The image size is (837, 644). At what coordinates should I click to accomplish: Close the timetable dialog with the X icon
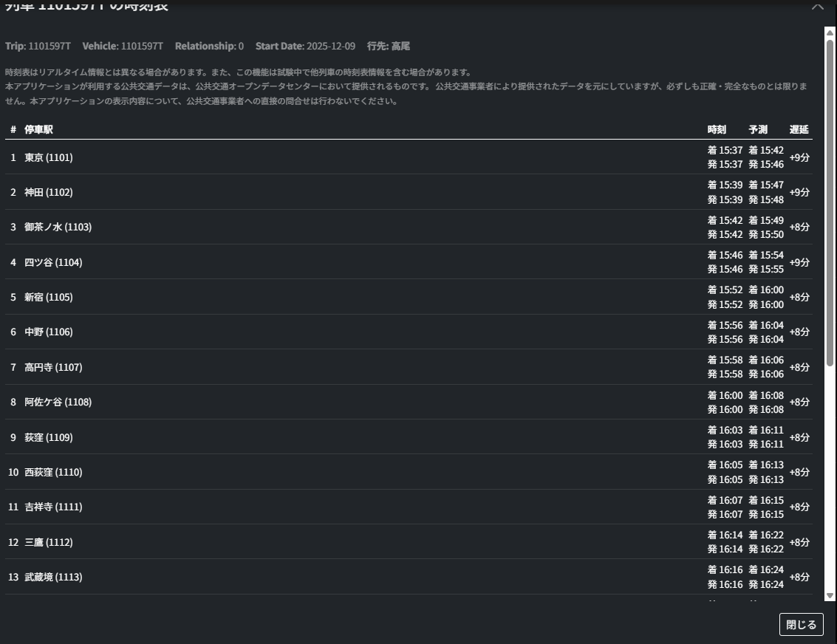click(817, 7)
